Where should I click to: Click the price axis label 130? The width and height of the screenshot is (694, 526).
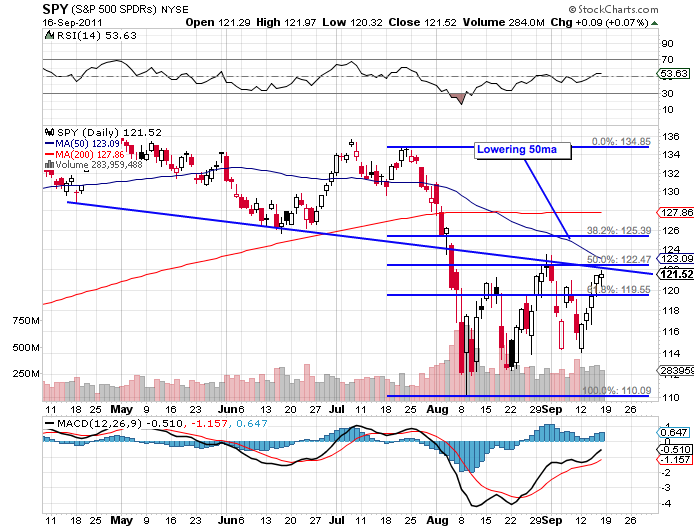pos(671,192)
